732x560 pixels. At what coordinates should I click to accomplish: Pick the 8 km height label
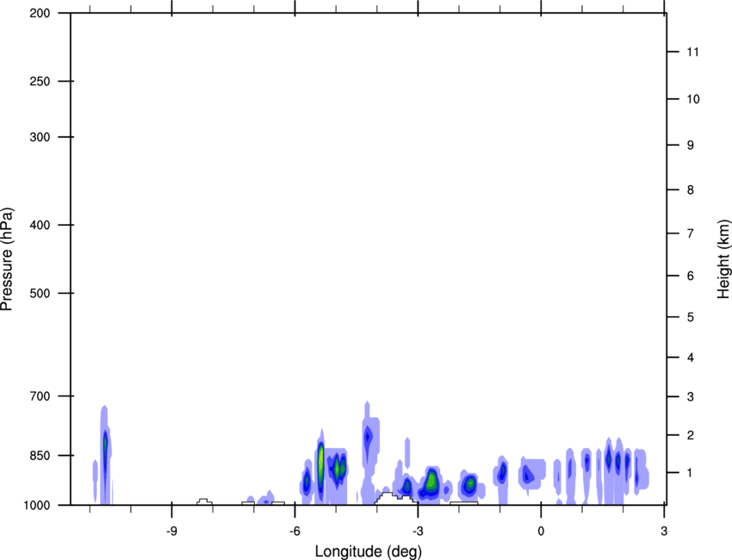(691, 190)
